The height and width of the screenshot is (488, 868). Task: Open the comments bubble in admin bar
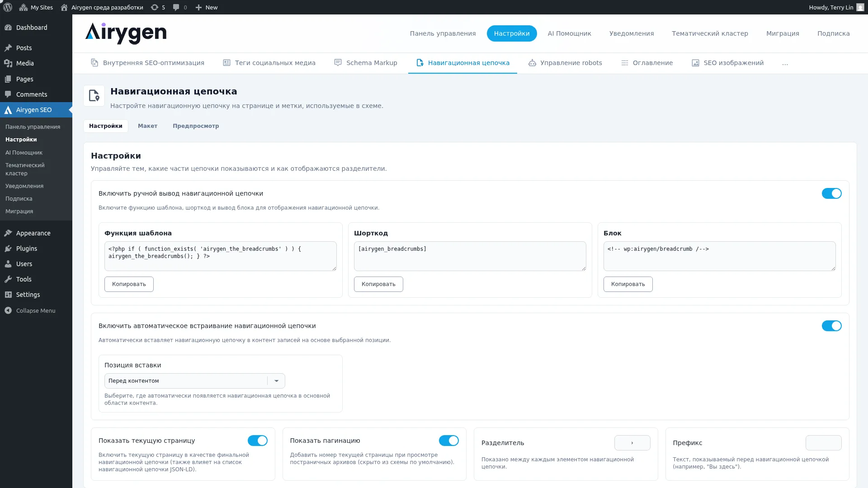click(x=180, y=7)
